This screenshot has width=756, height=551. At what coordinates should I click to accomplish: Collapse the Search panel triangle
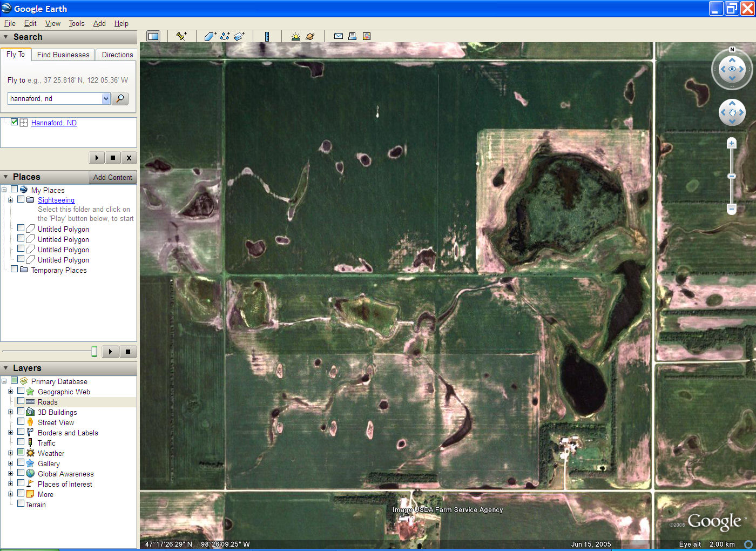click(6, 37)
